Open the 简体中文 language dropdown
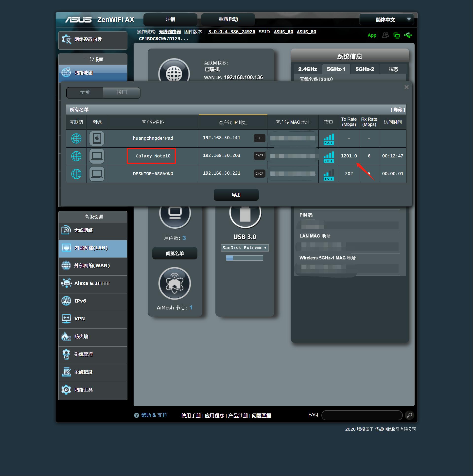The image size is (473, 476). coord(386,19)
